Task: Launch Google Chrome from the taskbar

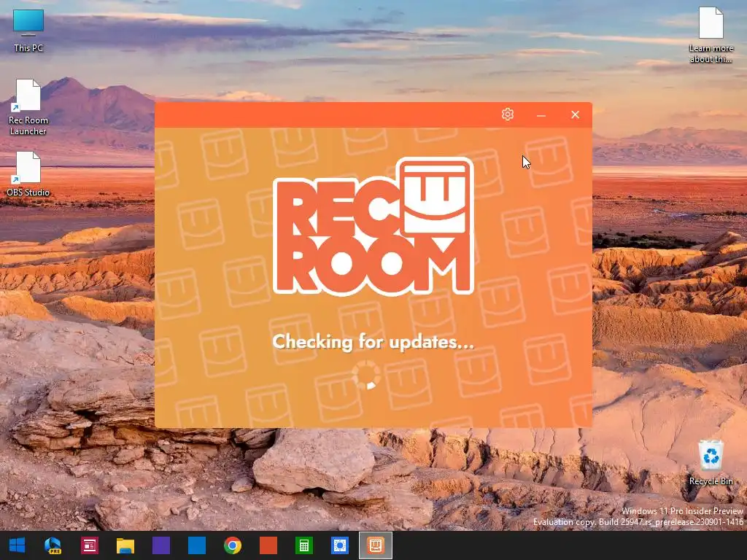Action: tap(233, 545)
